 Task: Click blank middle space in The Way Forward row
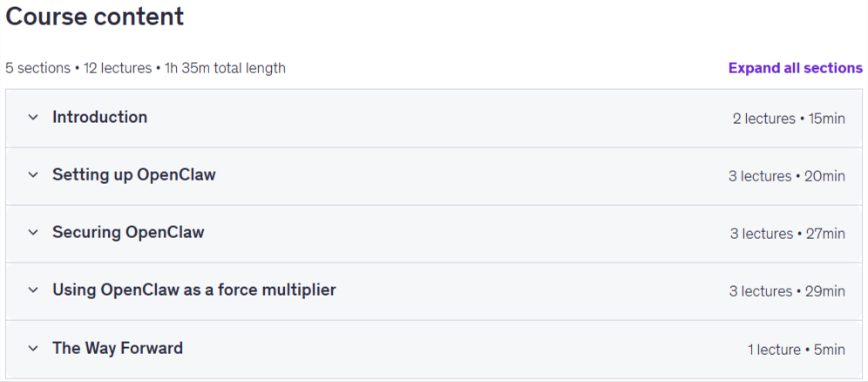point(465,350)
